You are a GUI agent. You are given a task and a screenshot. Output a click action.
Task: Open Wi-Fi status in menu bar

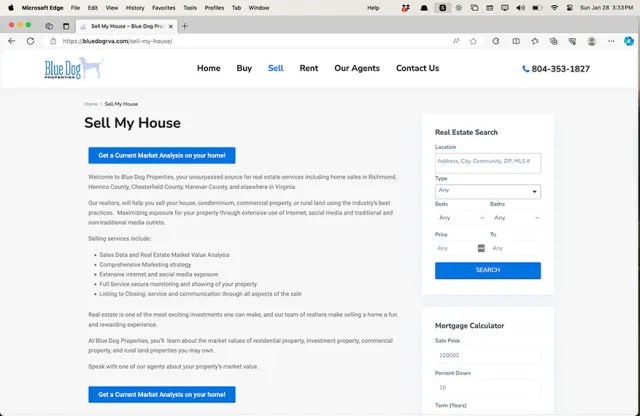tap(554, 8)
